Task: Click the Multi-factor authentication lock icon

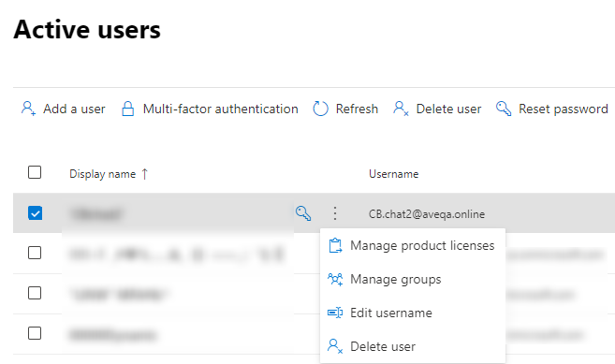Action: (128, 109)
